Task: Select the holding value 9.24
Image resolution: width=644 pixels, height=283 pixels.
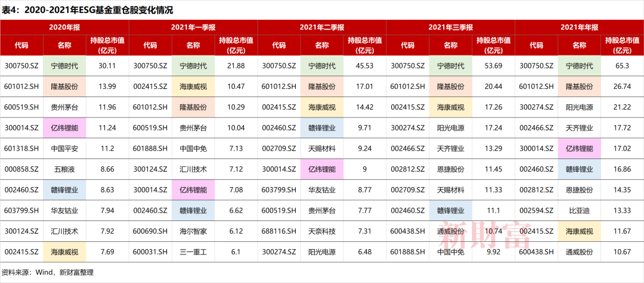Action: tap(365, 148)
